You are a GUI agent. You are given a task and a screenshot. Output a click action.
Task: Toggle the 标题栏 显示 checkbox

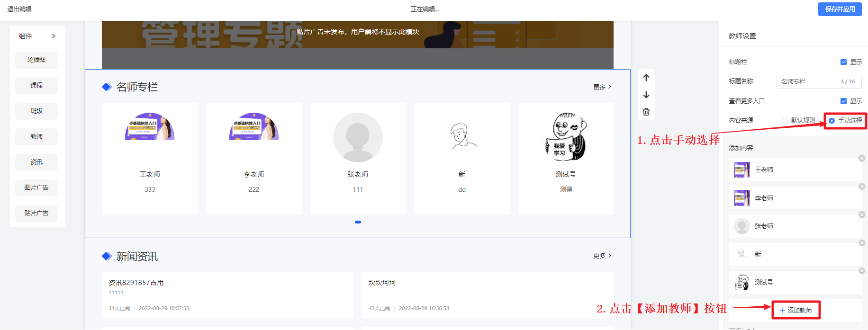[843, 62]
